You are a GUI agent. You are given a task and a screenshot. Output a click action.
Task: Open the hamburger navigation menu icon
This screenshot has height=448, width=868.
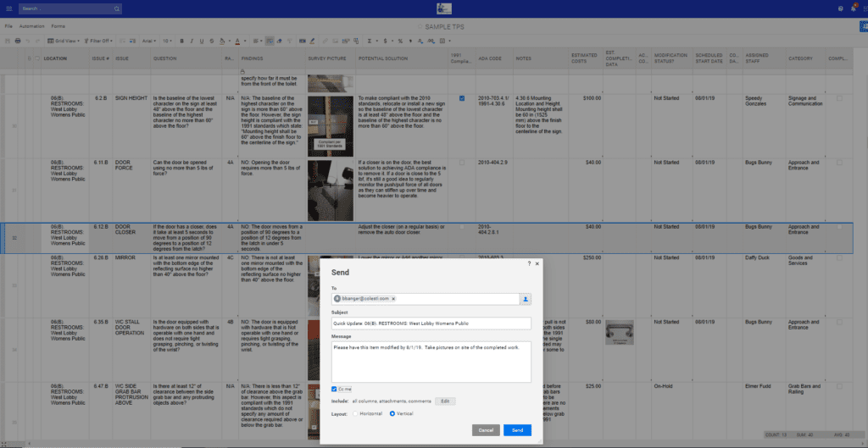pos(8,8)
